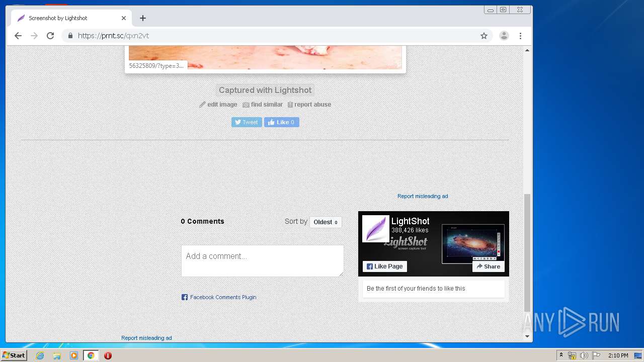Click the screenshot image preview
This screenshot has width=644, height=362.
[265, 57]
